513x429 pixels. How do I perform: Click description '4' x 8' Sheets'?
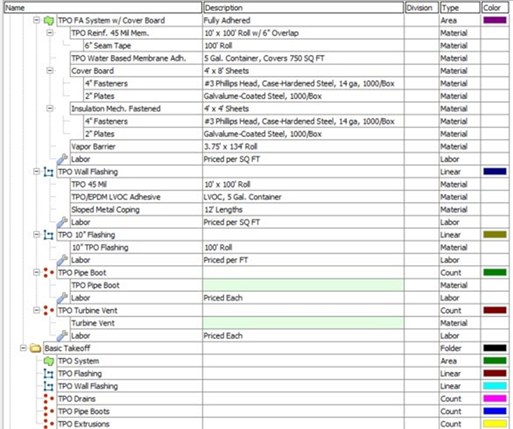tap(226, 71)
